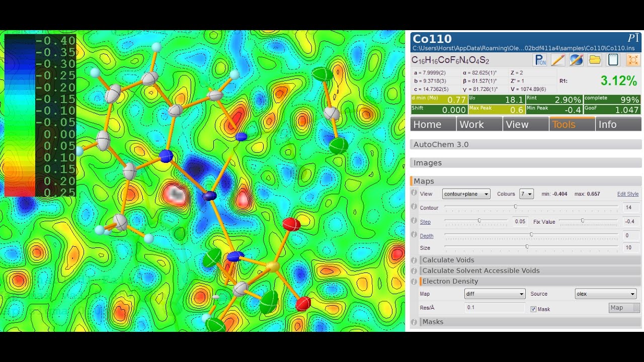644x362 pixels.
Task: Click the Contour slider handle
Action: [515, 207]
